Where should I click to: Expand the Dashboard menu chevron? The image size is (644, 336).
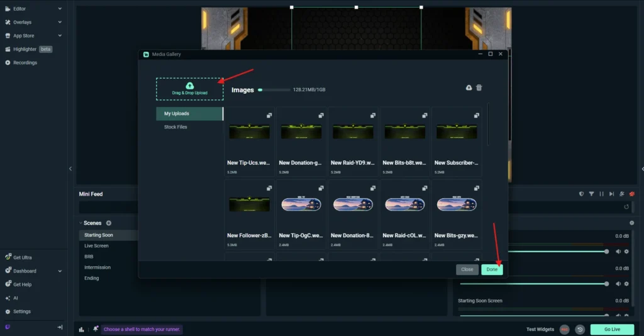[x=60, y=271]
